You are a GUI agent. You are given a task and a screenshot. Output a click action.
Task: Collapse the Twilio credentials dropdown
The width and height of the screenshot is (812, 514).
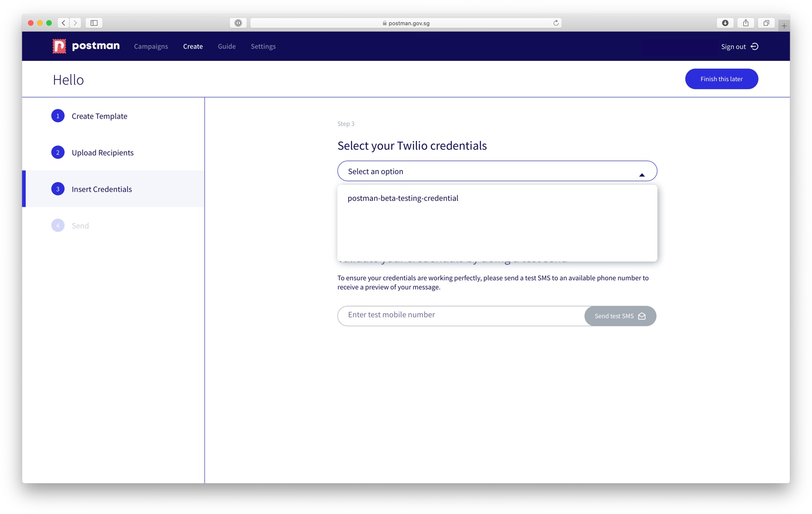point(497,171)
